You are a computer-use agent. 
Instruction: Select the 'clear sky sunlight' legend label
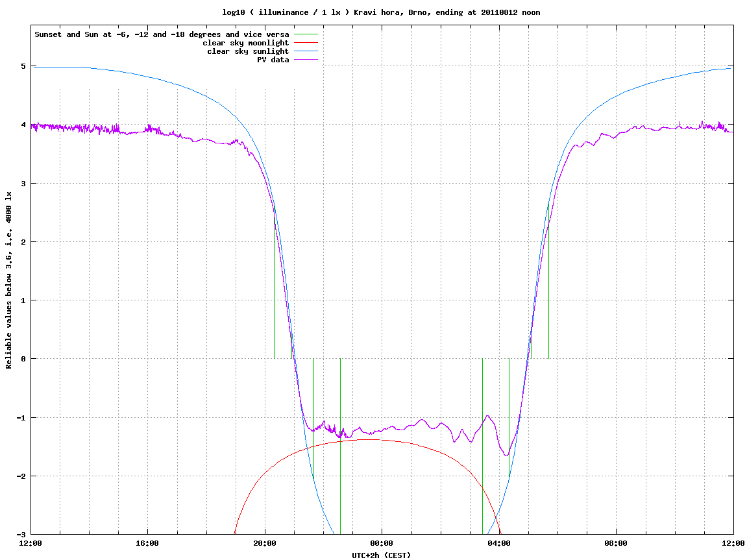tap(248, 51)
